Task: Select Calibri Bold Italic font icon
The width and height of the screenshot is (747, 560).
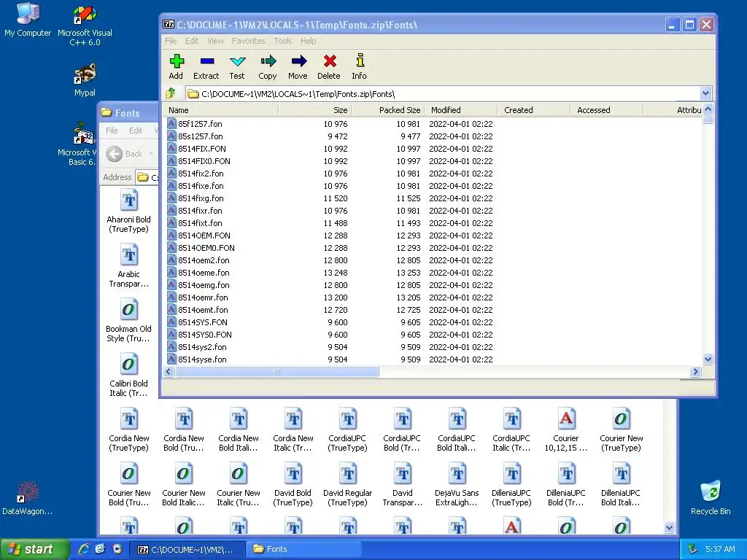Action: [x=128, y=376]
